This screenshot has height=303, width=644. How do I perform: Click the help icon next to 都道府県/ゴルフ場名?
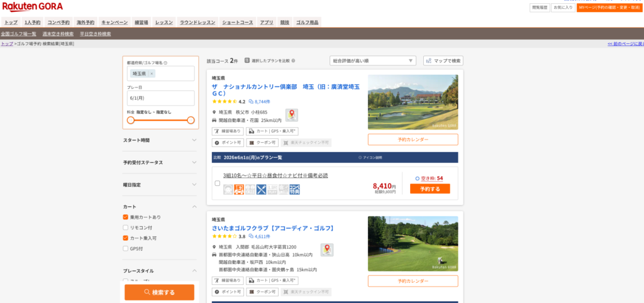[165, 63]
